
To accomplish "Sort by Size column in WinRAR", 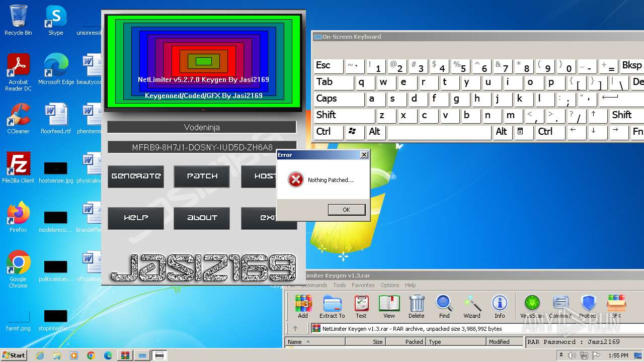I will click(x=365, y=342).
